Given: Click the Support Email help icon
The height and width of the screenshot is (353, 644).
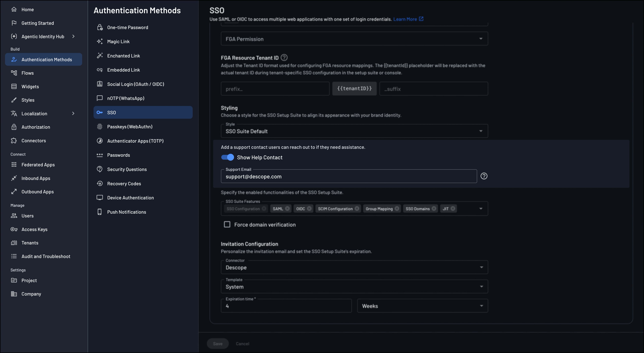Looking at the screenshot, I should click(484, 176).
